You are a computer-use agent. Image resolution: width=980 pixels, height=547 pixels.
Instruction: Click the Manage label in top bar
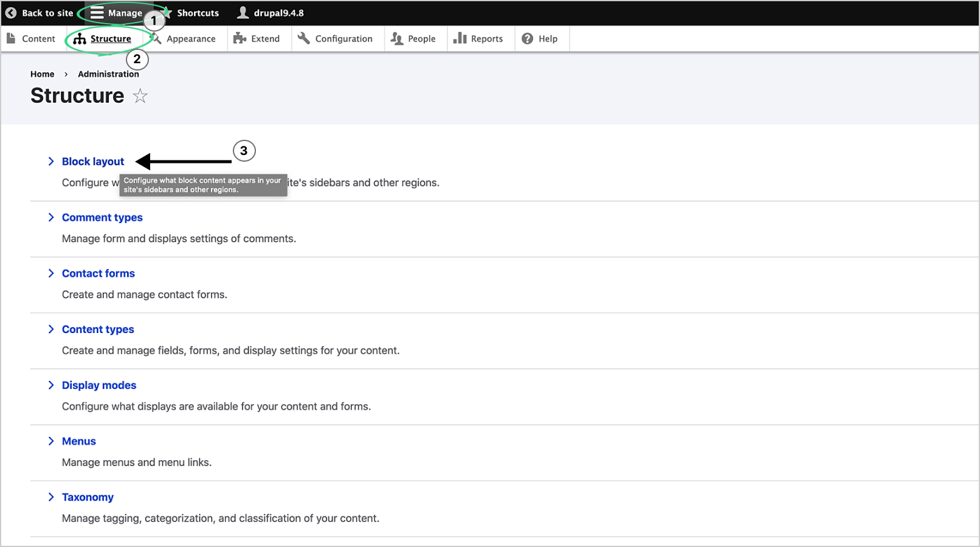tap(125, 13)
